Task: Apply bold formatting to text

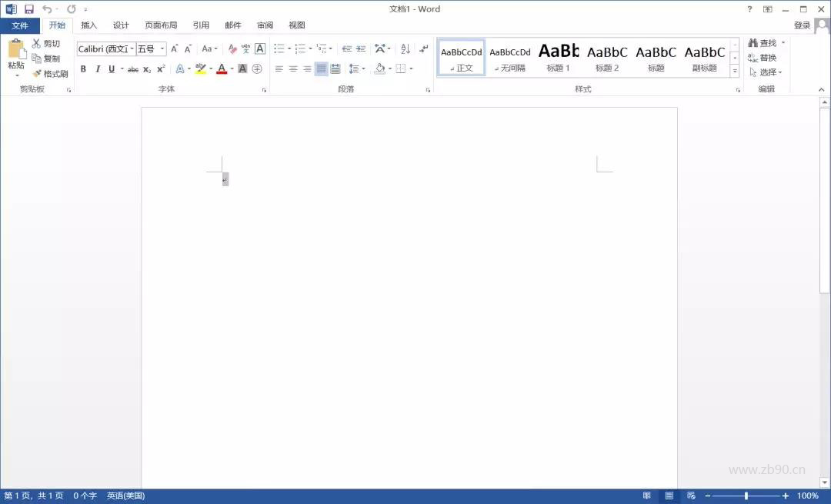Action: point(83,68)
